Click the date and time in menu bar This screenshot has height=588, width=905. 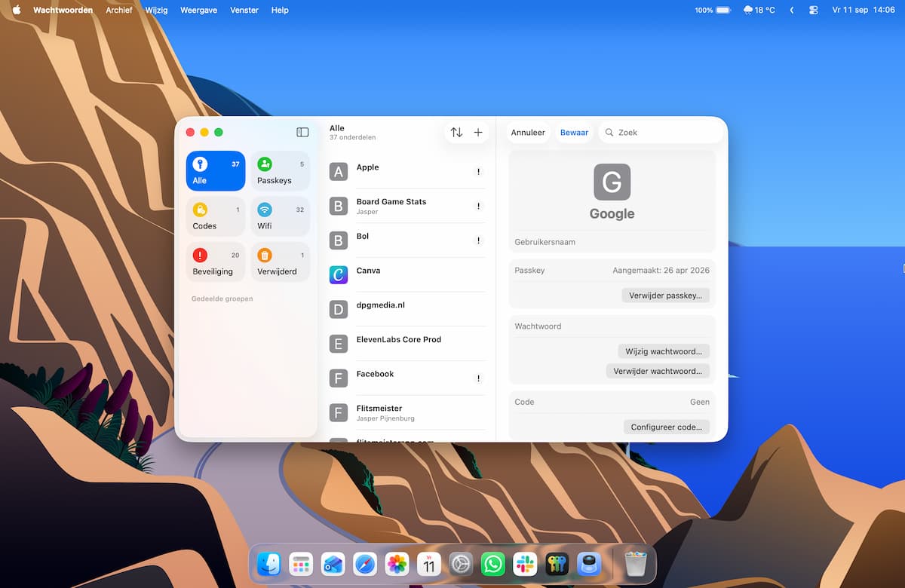pyautogui.click(x=863, y=11)
